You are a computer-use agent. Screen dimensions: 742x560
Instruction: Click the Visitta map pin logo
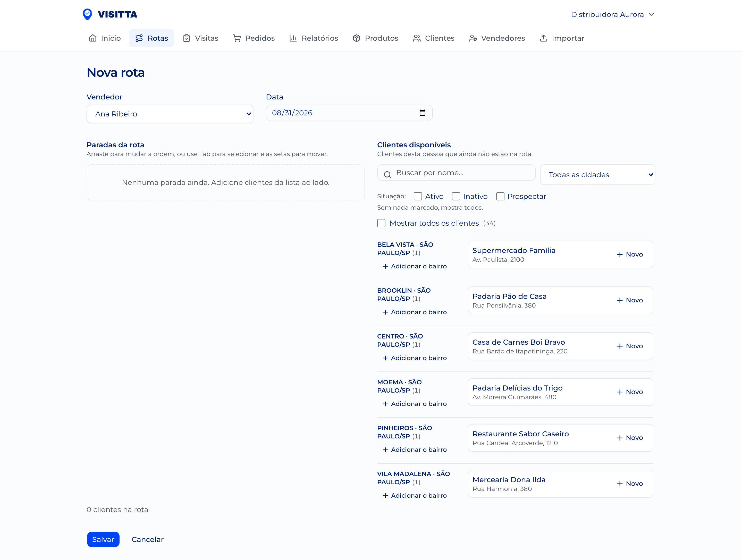pos(88,14)
